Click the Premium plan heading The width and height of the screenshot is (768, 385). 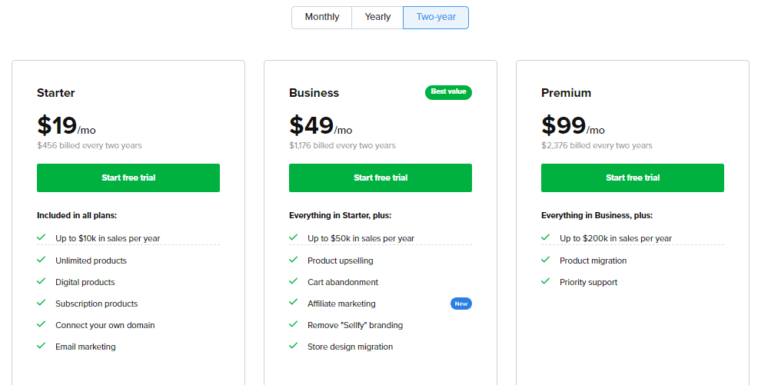pyautogui.click(x=566, y=93)
